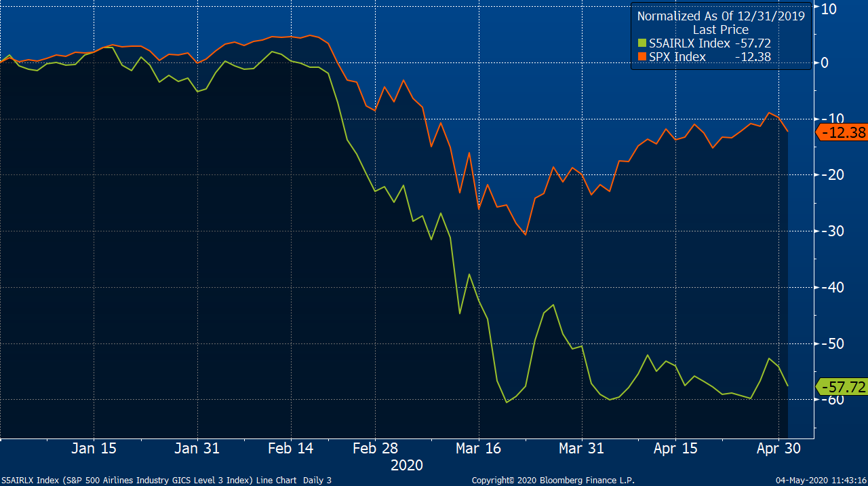Screen dimensions: 868x486
Task: Click the 'Last Price' legend heading
Action: (x=721, y=30)
